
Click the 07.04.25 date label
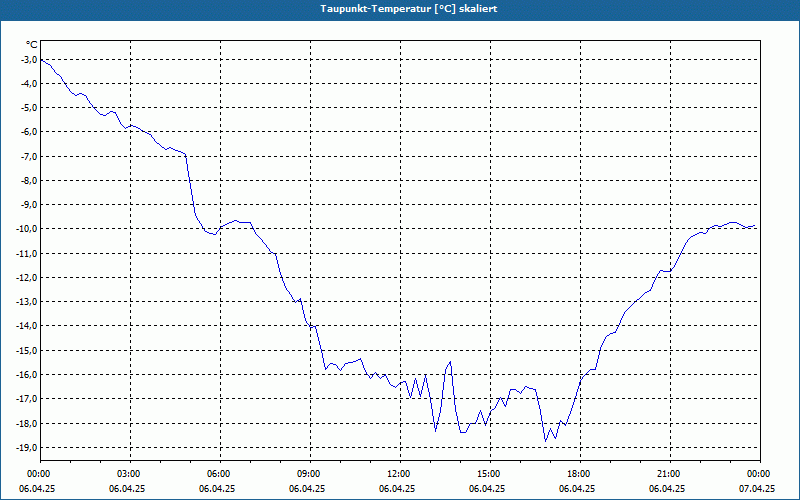[x=757, y=489]
